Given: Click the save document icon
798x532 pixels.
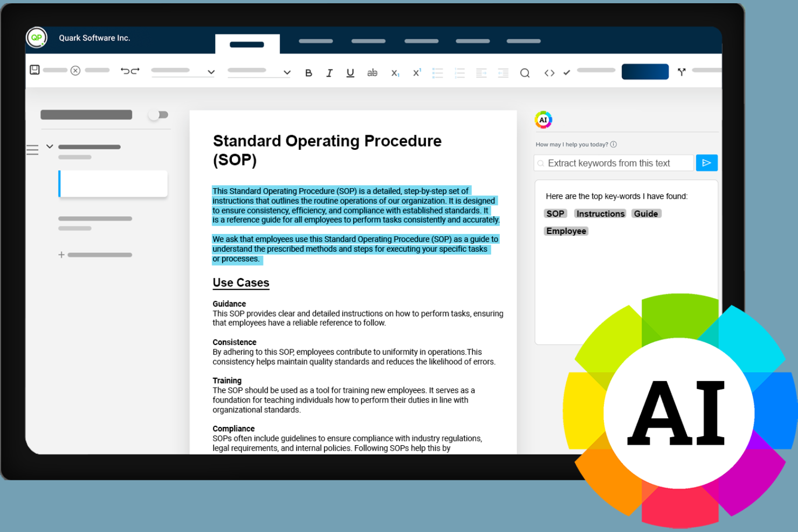Looking at the screenshot, I should pos(35,70).
